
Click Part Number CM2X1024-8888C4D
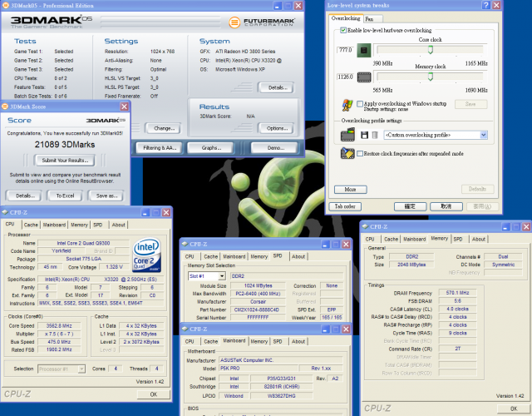[x=257, y=310]
